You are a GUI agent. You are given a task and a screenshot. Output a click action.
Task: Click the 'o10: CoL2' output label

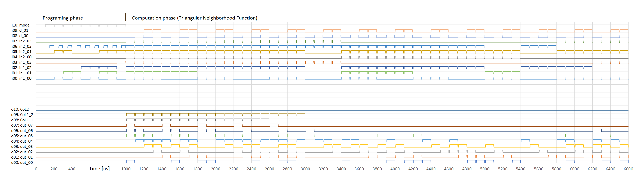(20, 110)
